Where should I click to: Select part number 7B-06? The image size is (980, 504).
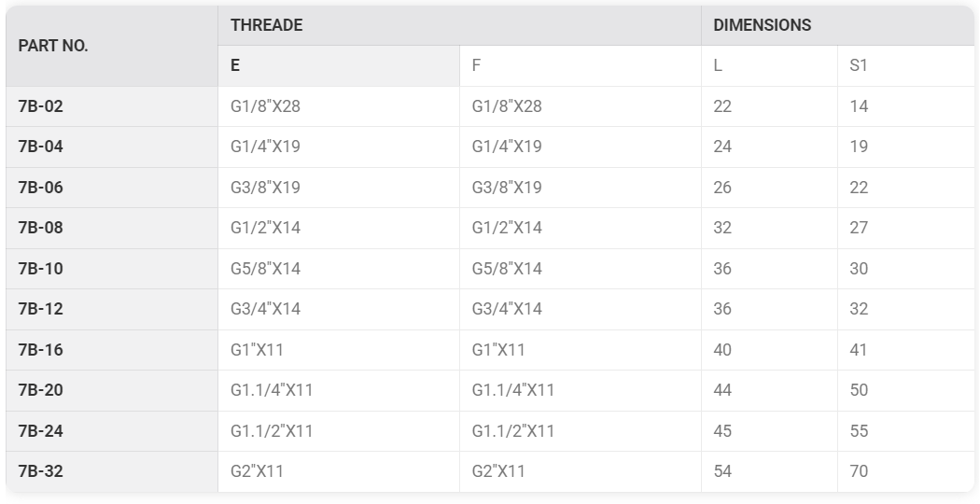click(x=112, y=188)
